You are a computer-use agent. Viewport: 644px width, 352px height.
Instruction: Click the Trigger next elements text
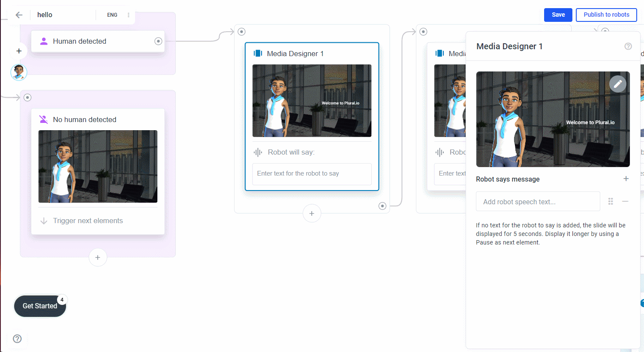88,221
